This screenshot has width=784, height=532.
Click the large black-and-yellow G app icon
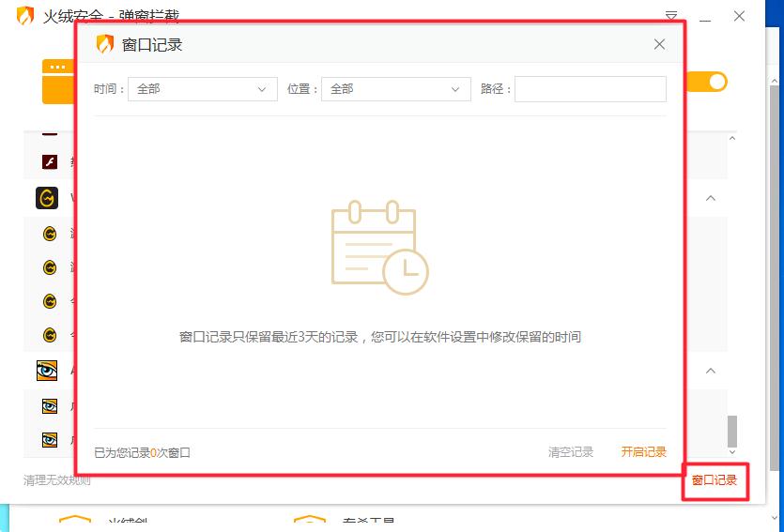click(x=47, y=198)
